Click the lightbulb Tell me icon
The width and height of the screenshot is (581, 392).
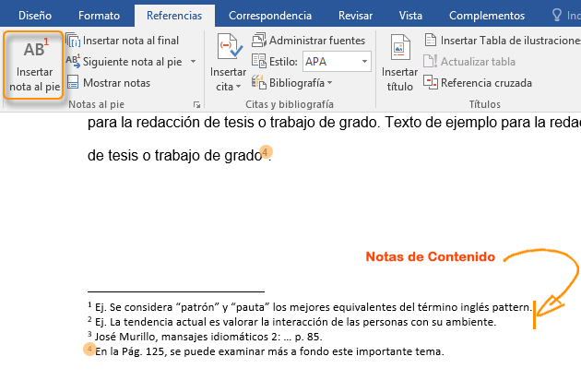(556, 15)
